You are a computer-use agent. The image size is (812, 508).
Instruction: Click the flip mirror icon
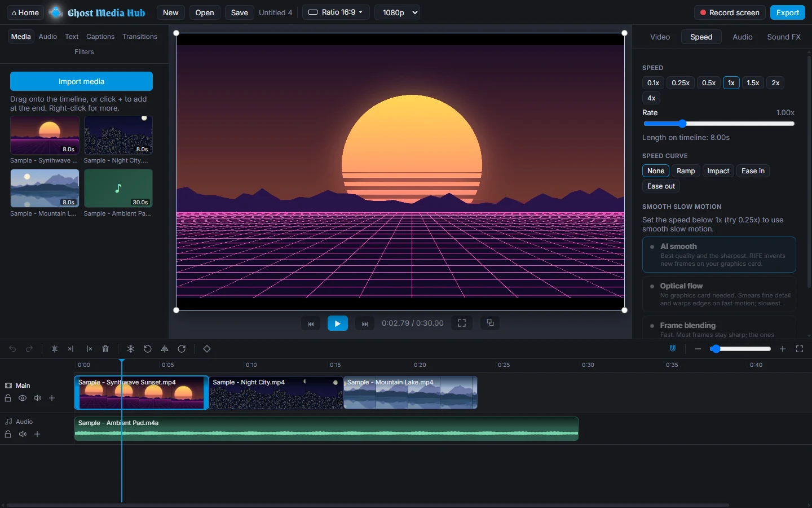[165, 349]
